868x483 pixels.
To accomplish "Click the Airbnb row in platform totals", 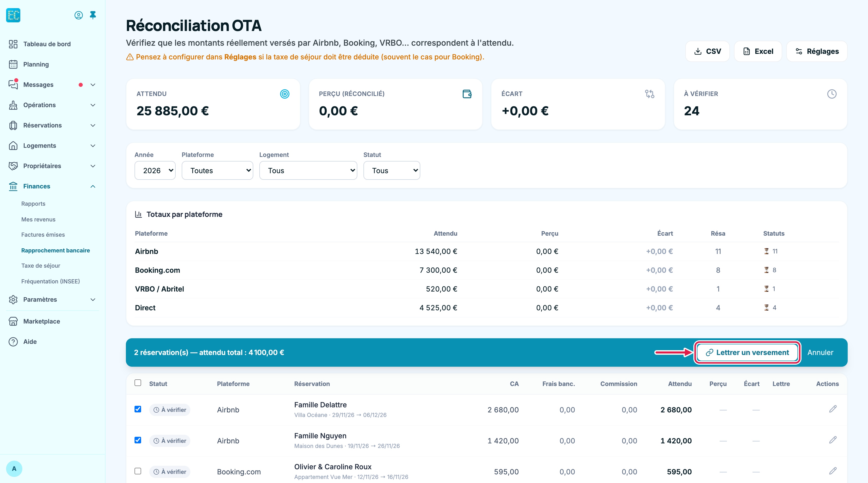I will point(487,251).
